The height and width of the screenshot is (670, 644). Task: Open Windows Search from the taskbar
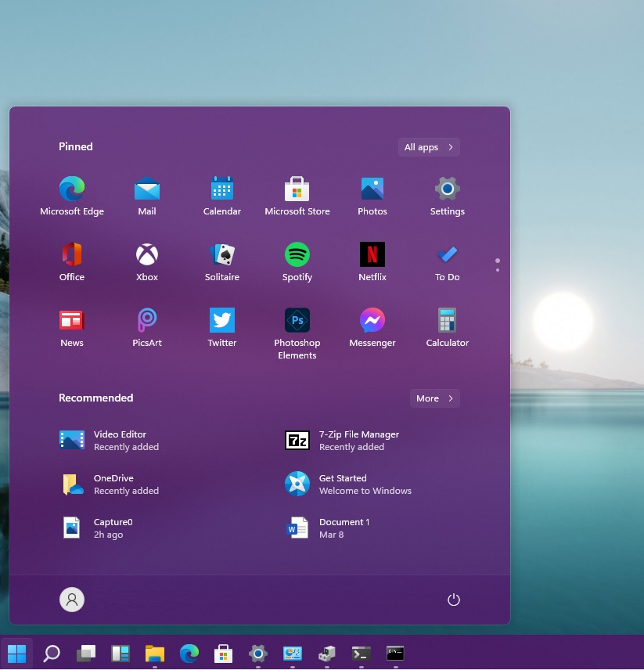point(52,653)
